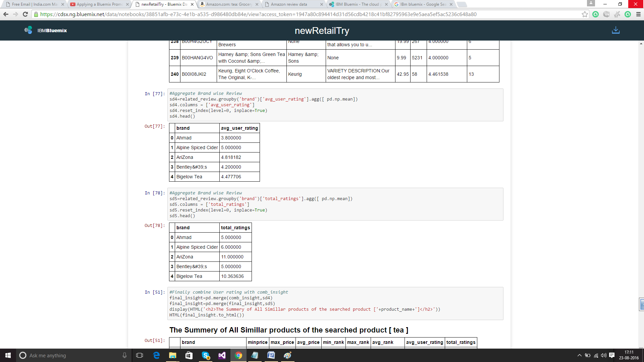Image resolution: width=644 pixels, height=362 pixels.
Task: Open Microsoft Edge from taskbar
Action: pyautogui.click(x=156, y=355)
